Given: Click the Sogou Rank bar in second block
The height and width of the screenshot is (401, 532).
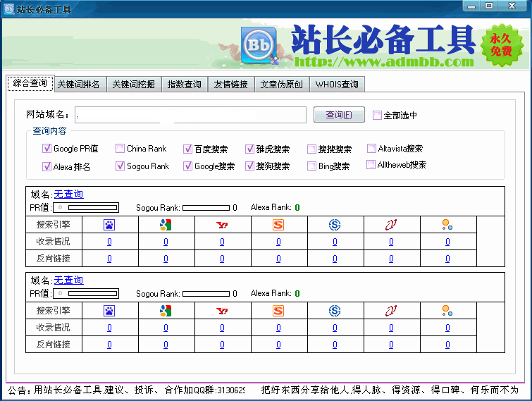Looking at the screenshot, I should pos(206,294).
